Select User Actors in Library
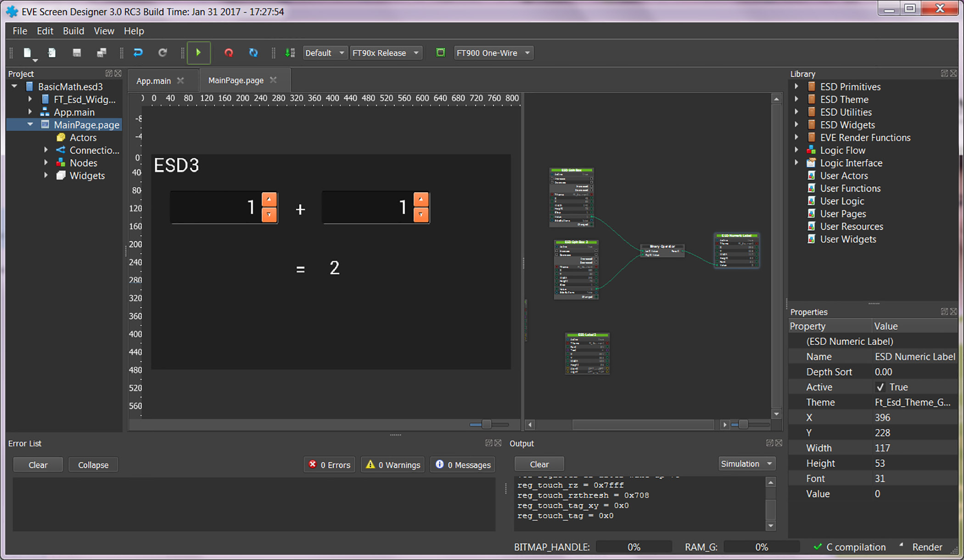Screen dimensions: 964x560 pyautogui.click(x=844, y=176)
